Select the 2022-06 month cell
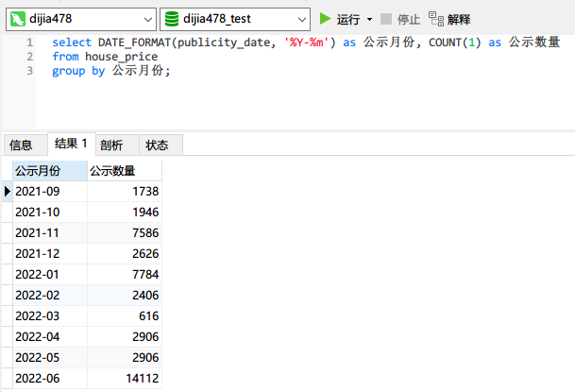The image size is (575, 392). point(49,378)
